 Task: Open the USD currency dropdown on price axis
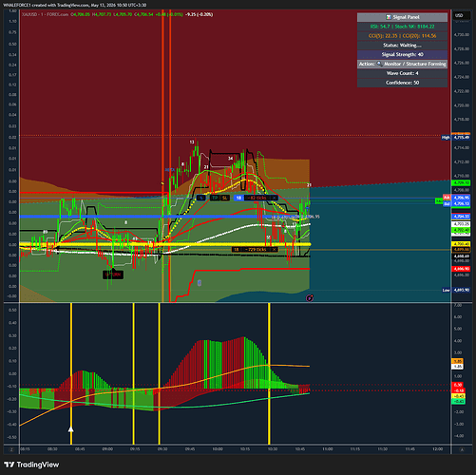tap(459, 15)
